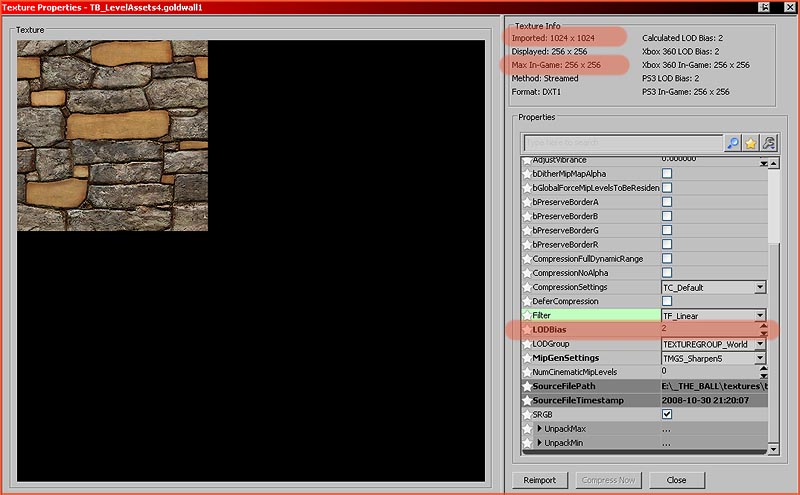Open the LODGroup TEXTUREGROUP_World dropdown
This screenshot has height=495, width=800.
(760, 344)
